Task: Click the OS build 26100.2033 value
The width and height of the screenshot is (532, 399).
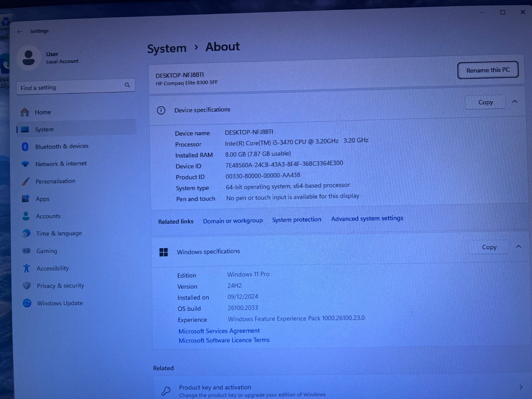Action: [x=243, y=308]
